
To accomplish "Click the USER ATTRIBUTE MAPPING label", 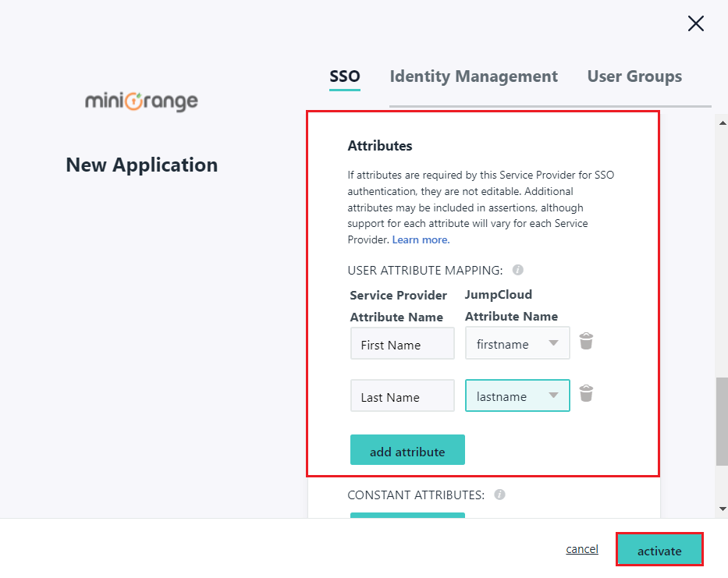I will tap(424, 270).
